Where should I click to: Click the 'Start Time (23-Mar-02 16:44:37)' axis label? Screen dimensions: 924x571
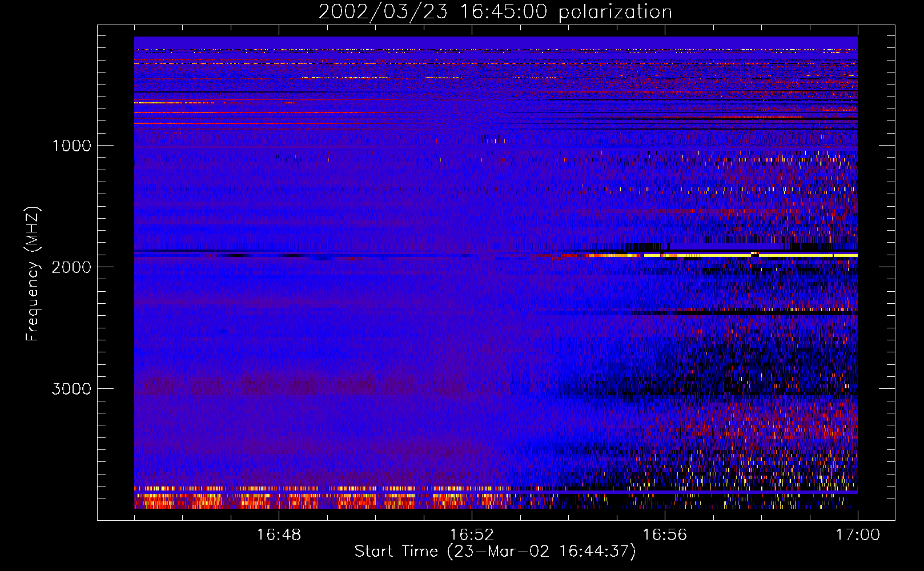495,552
